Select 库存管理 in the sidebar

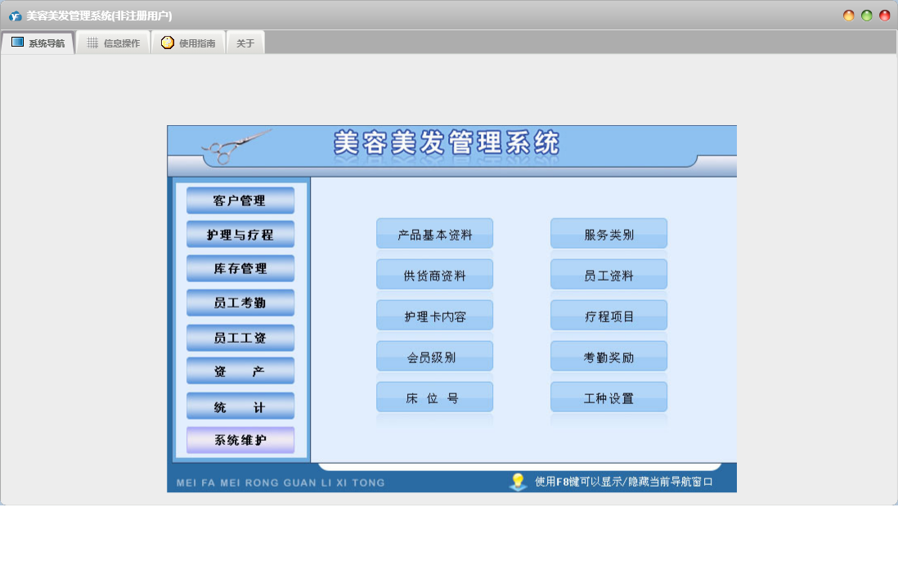click(240, 268)
